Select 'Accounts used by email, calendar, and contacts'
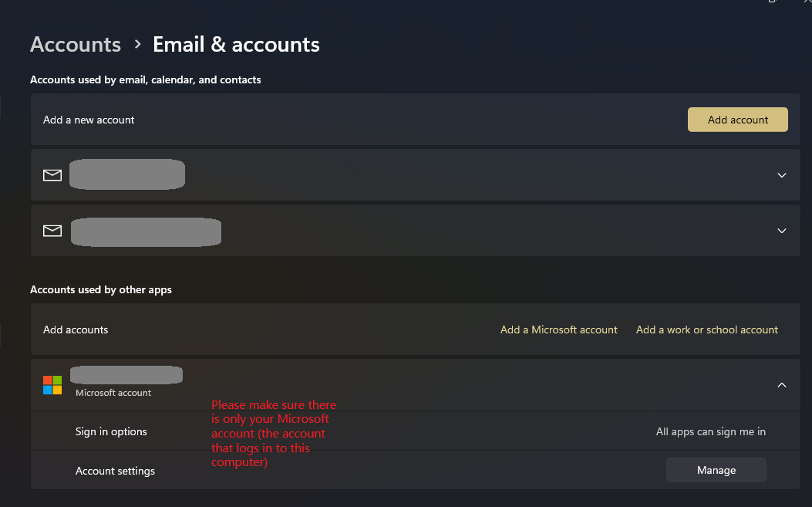The image size is (812, 507). (146, 79)
